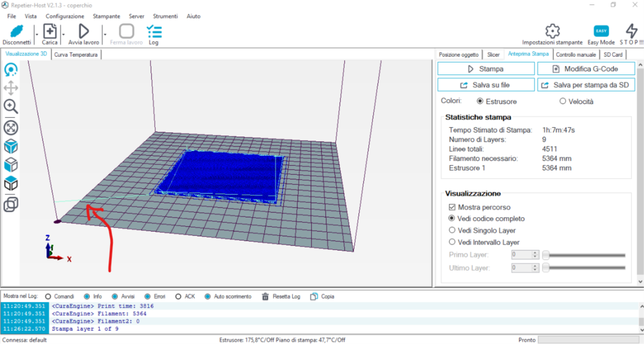This screenshot has height=344, width=644.
Task: Open the Configurazione menu
Action: pyautogui.click(x=65, y=16)
